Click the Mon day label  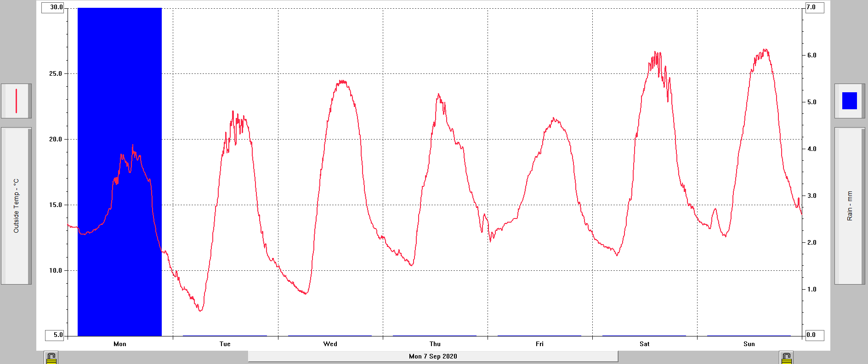click(120, 344)
